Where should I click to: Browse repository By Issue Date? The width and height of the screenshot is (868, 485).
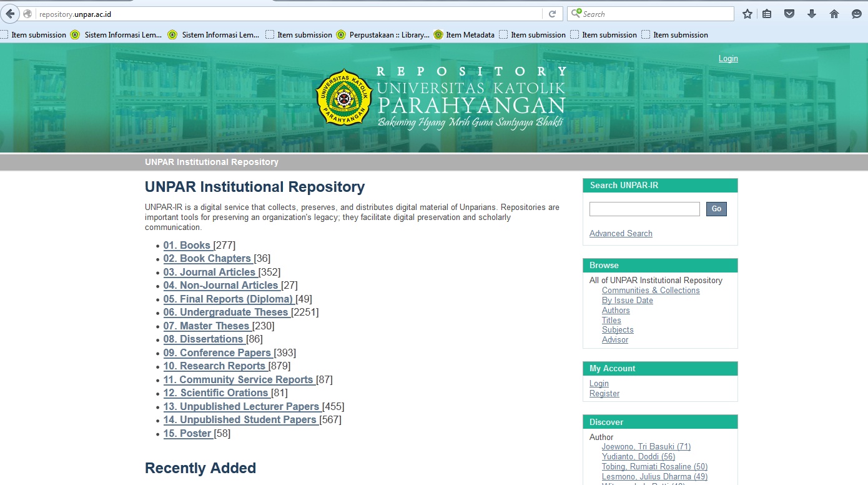click(627, 300)
